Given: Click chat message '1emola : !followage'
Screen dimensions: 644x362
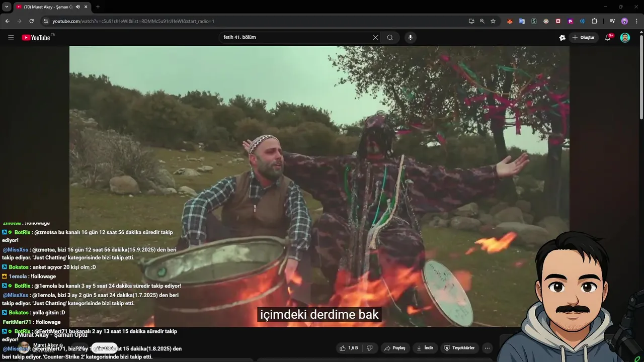Looking at the screenshot, I should (x=29, y=277).
